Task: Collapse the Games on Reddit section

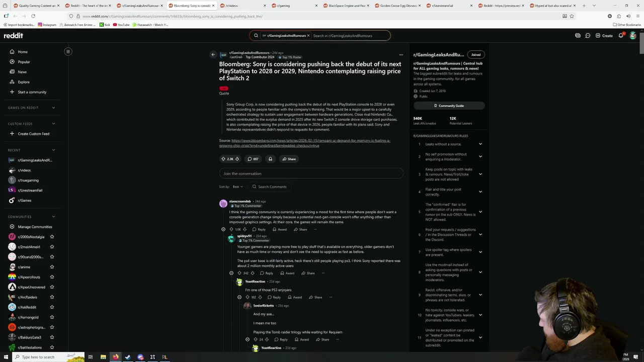Action: (53, 108)
